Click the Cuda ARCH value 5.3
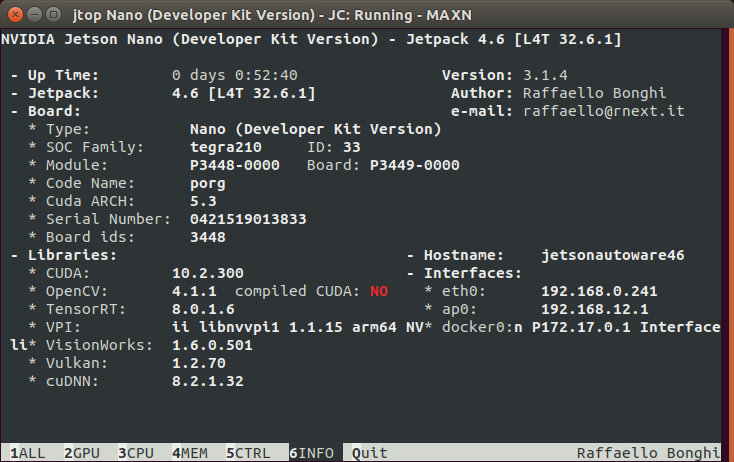 [203, 201]
